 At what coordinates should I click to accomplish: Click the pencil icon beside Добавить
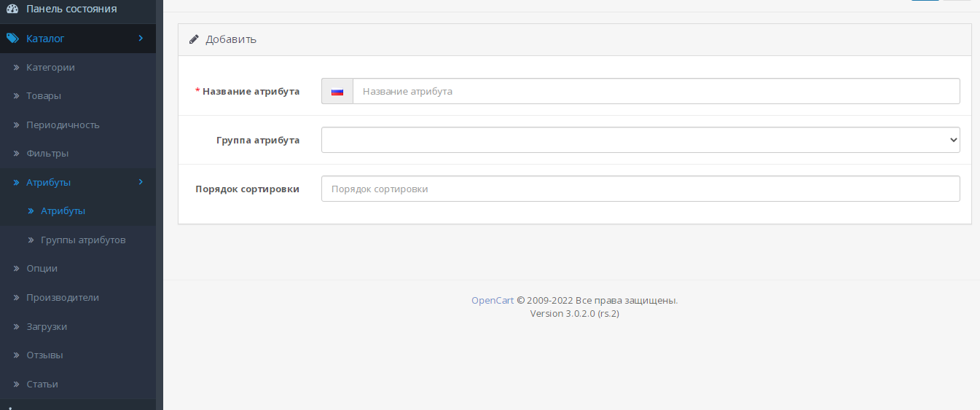(x=194, y=39)
